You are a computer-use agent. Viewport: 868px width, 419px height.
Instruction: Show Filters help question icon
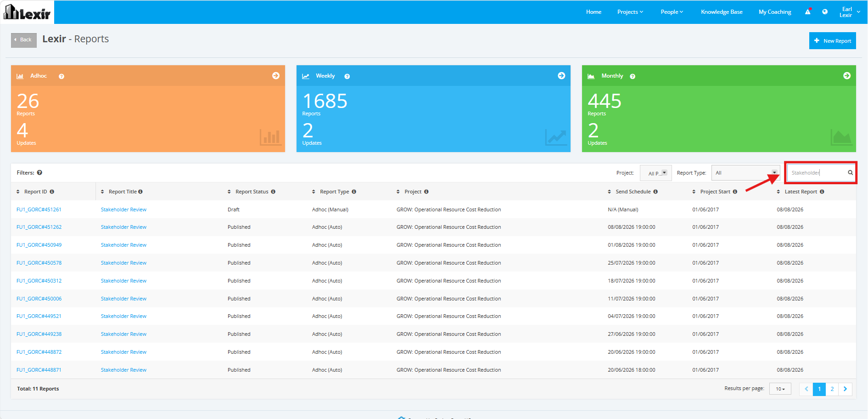[x=39, y=173]
